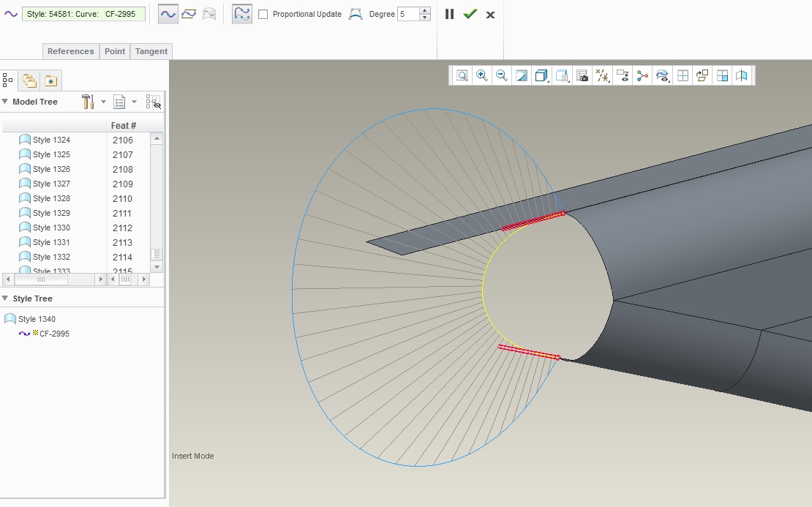Select curve CF-2995 in Style Tree
The width and height of the screenshot is (812, 507).
[44, 334]
